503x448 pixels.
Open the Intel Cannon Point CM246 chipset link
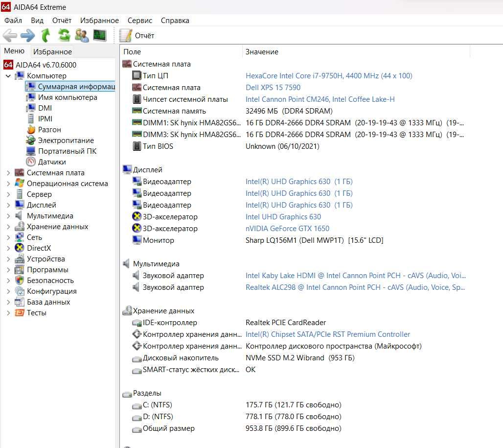(x=320, y=99)
